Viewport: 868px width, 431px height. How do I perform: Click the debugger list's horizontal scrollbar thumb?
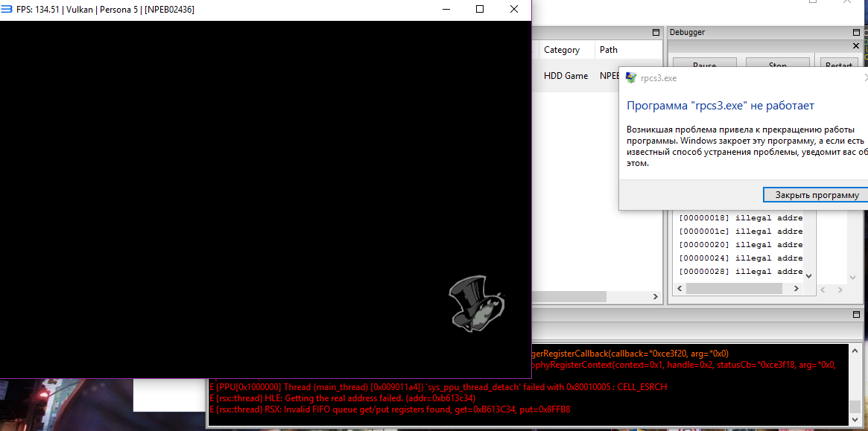tap(734, 289)
